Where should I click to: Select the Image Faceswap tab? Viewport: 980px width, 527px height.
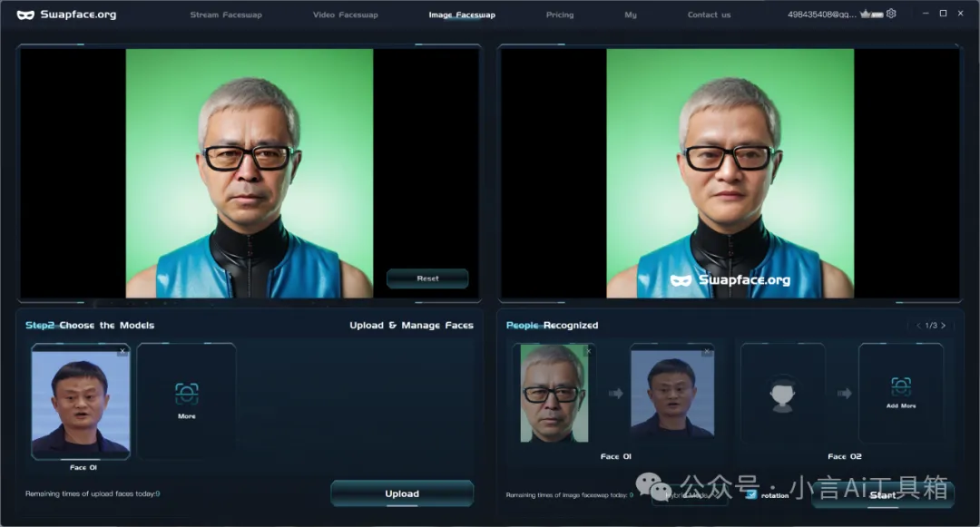[x=462, y=15]
